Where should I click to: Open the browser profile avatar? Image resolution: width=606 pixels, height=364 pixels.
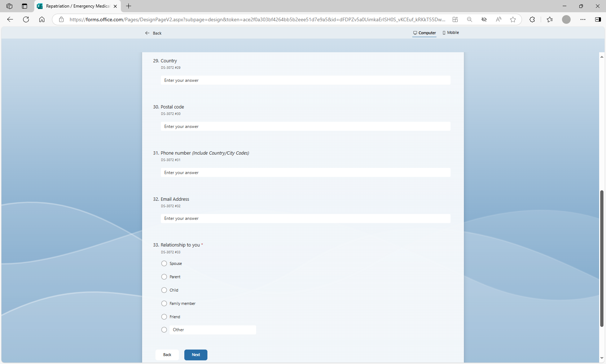[566, 19]
